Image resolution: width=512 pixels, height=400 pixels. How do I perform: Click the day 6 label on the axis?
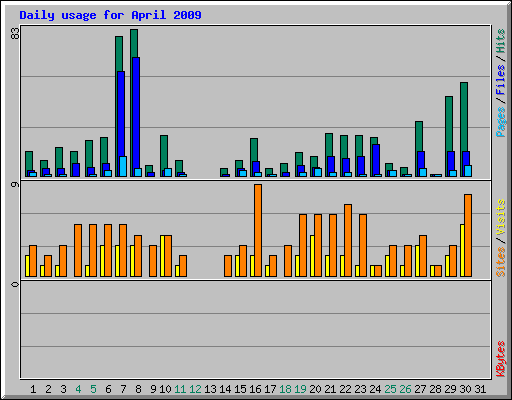(108, 389)
